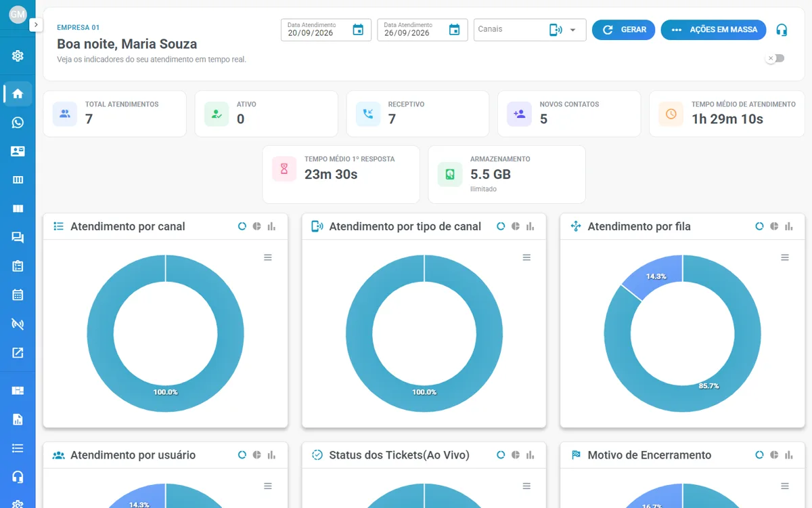Click the '5.5 GB' storage value
This screenshot has width=812, height=508.
coord(491,174)
